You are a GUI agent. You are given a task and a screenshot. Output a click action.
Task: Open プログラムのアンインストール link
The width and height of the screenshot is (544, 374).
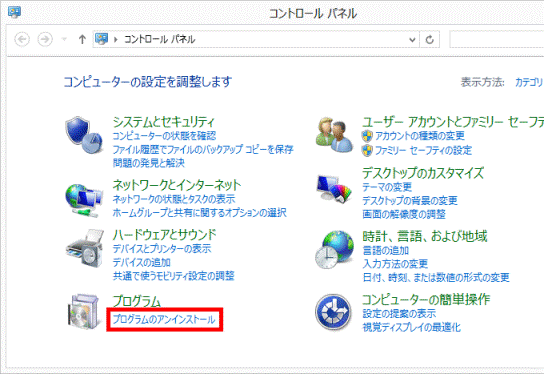pyautogui.click(x=164, y=320)
